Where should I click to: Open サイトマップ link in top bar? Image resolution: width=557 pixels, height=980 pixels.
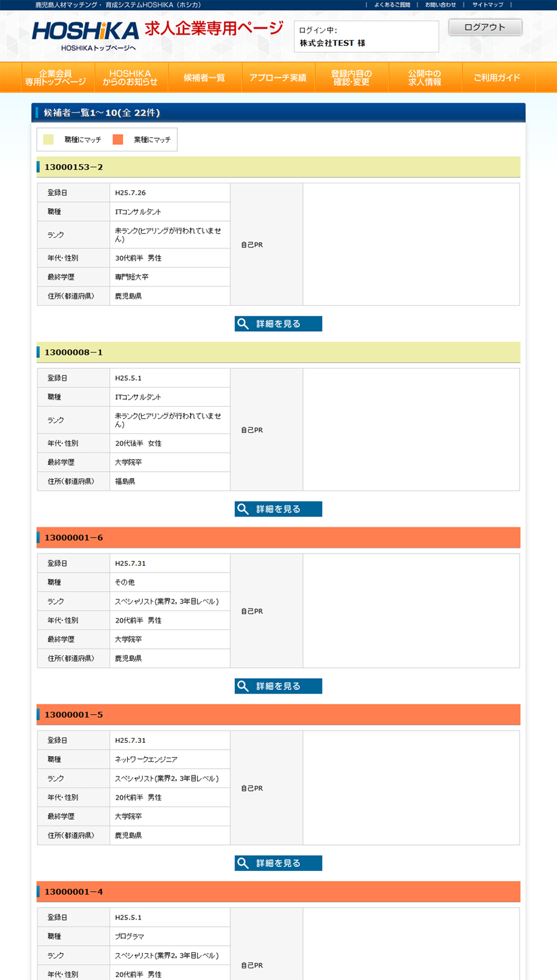tap(487, 5)
